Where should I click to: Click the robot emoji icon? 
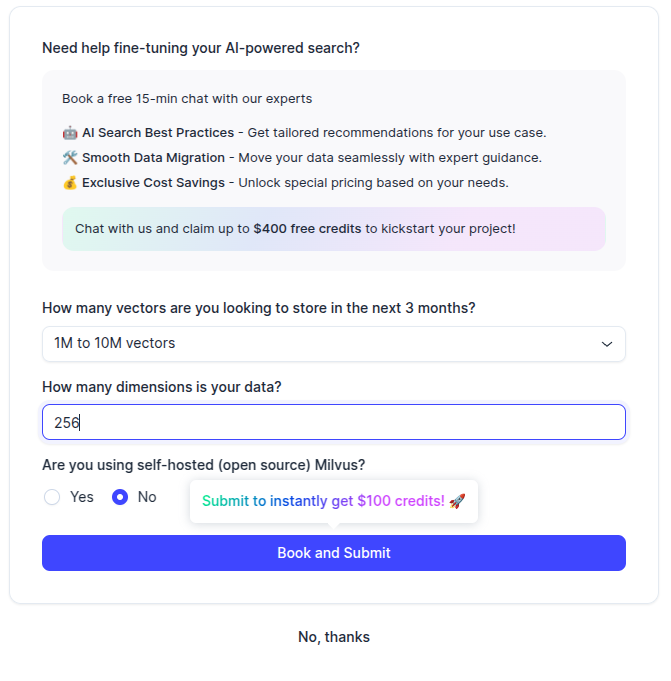[x=70, y=133]
